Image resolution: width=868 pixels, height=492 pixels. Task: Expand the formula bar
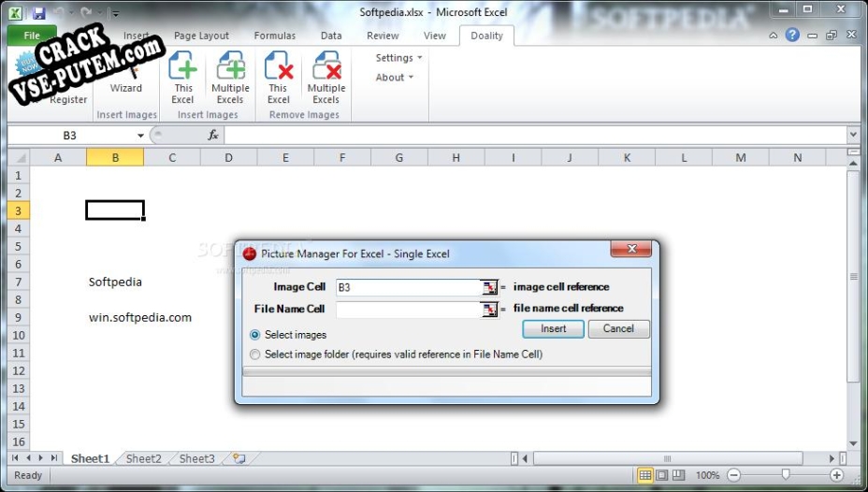click(852, 135)
